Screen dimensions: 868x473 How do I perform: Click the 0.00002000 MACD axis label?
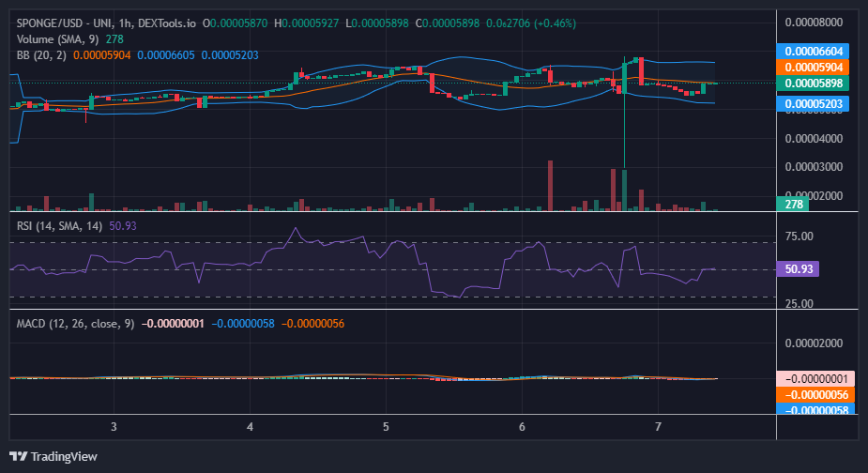click(x=814, y=343)
